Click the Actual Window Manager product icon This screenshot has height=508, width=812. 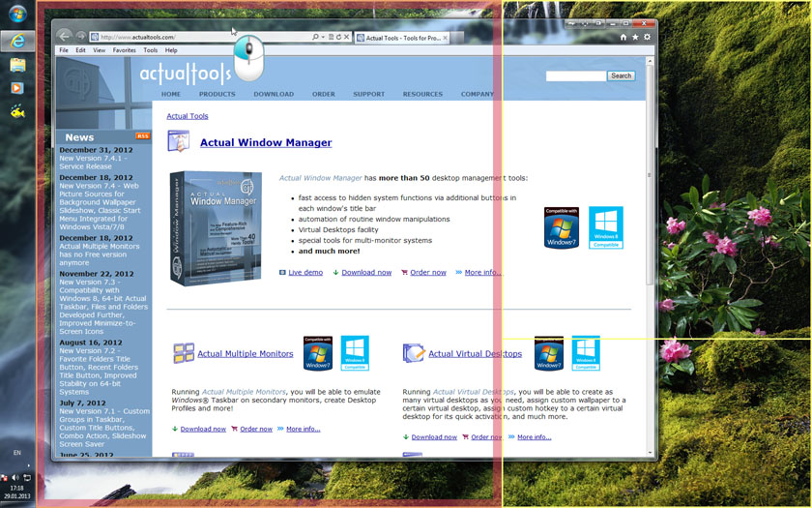178,141
